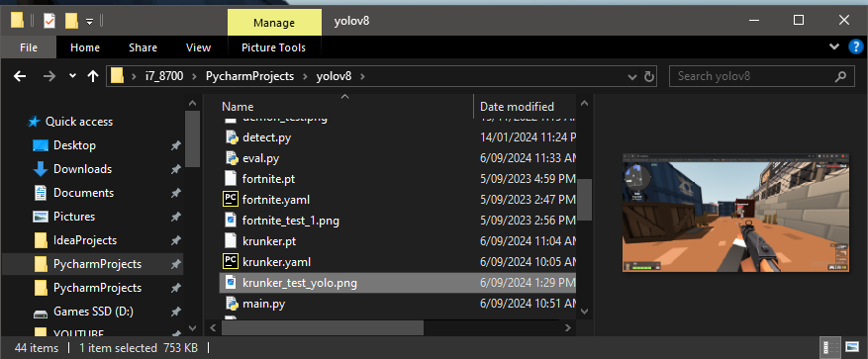Go back using the back arrow
The image size is (868, 359).
20,76
